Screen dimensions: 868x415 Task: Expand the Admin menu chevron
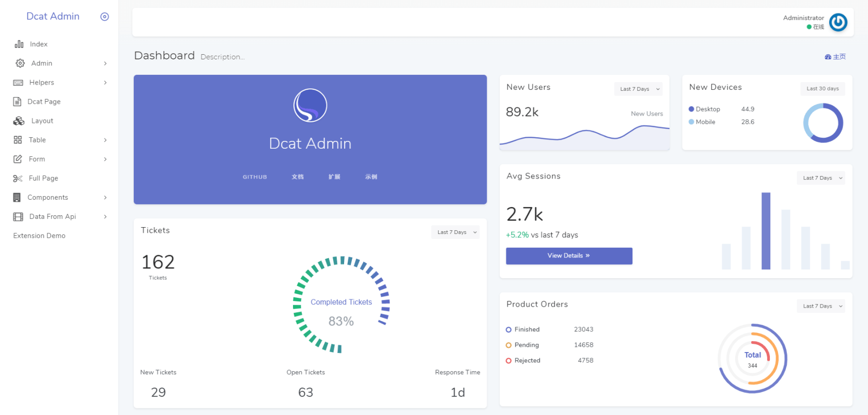coord(105,63)
